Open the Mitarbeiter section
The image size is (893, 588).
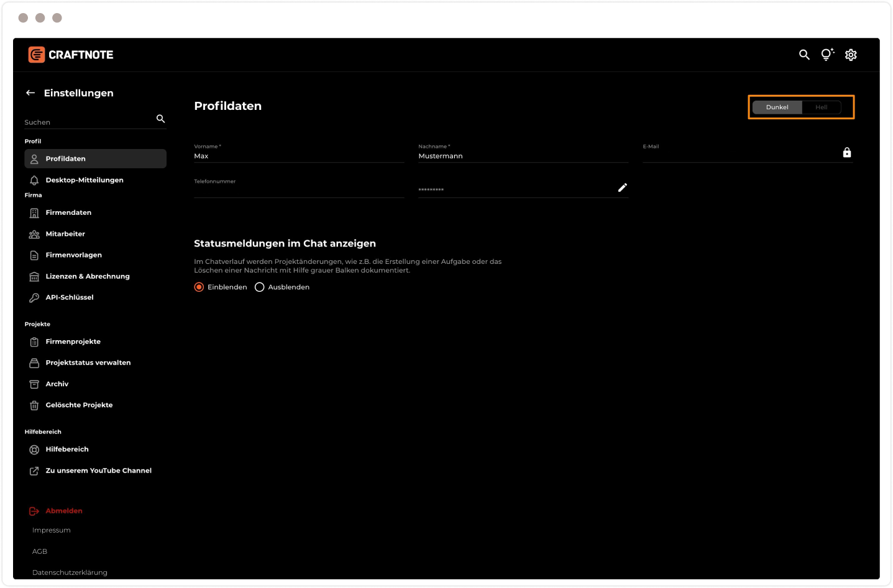(65, 234)
